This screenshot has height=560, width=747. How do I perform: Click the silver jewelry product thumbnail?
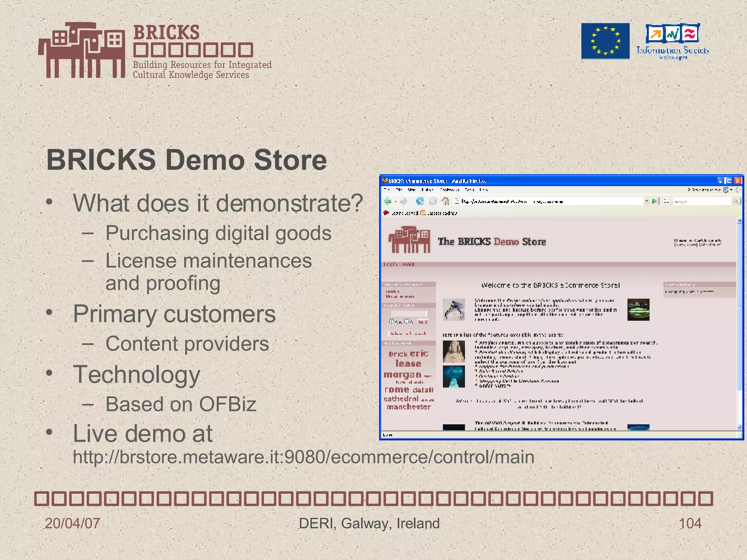click(x=454, y=310)
